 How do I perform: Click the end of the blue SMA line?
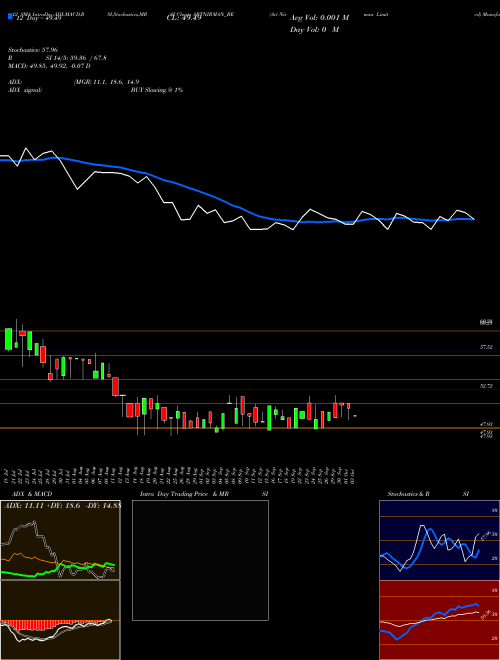[x=474, y=219]
